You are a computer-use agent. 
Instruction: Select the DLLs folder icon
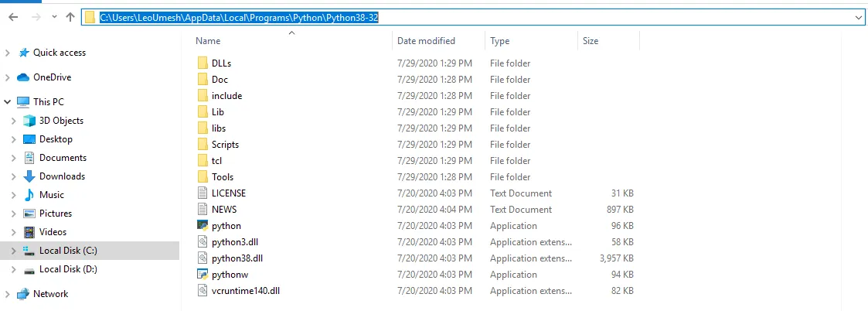[x=202, y=63]
